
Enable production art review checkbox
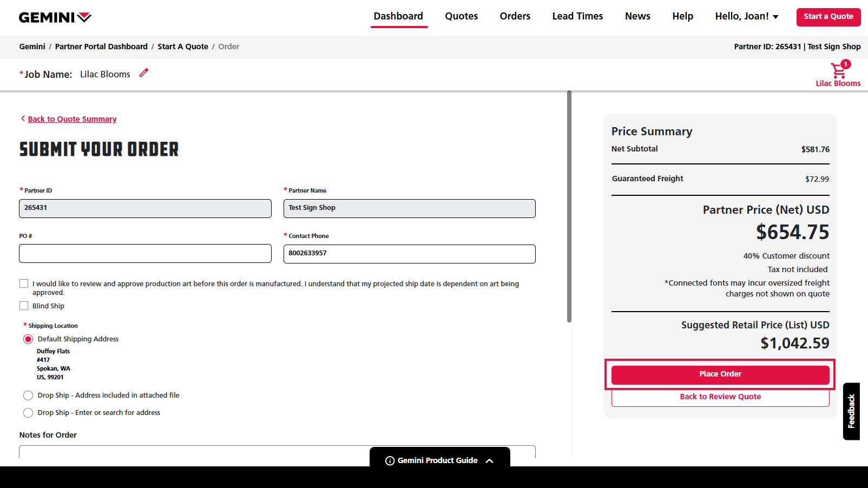tap(24, 283)
